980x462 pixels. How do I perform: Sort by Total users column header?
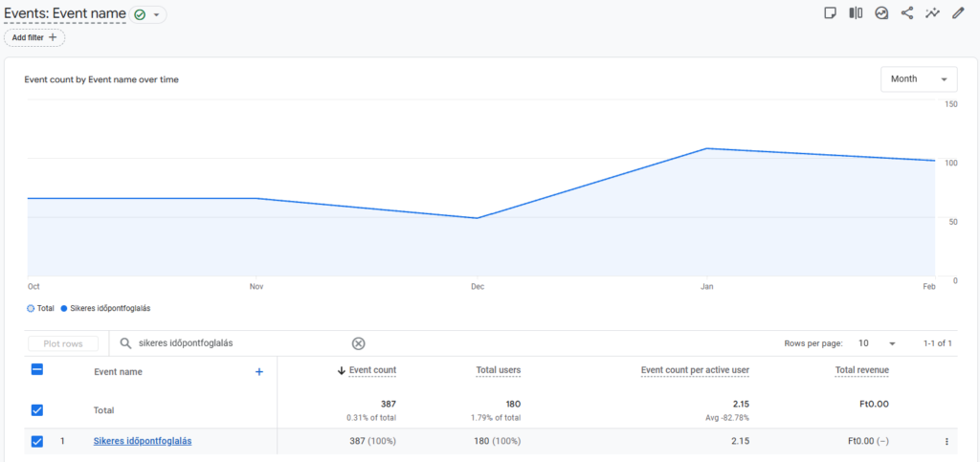tap(498, 370)
